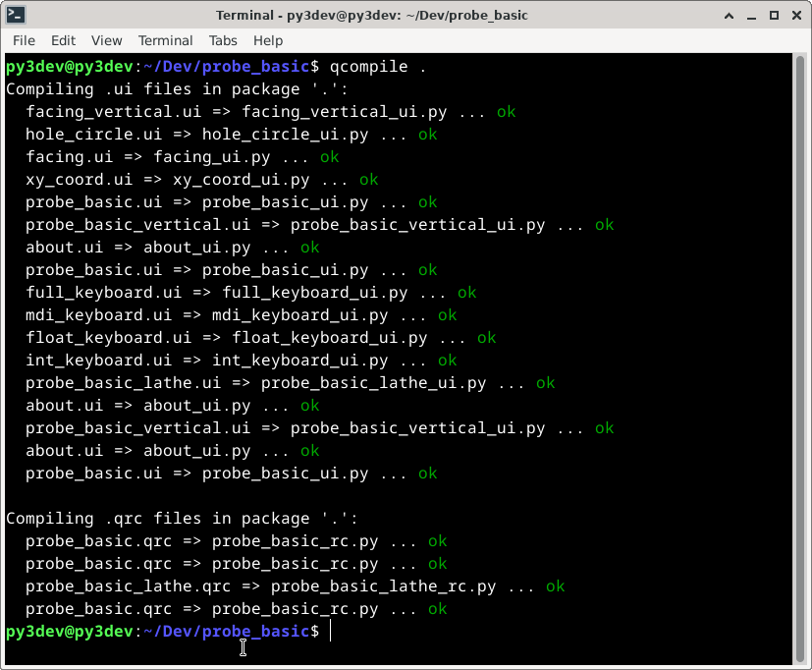812x670 pixels.
Task: Click 'Compiling .ui files in package' heading
Action: [x=177, y=89]
